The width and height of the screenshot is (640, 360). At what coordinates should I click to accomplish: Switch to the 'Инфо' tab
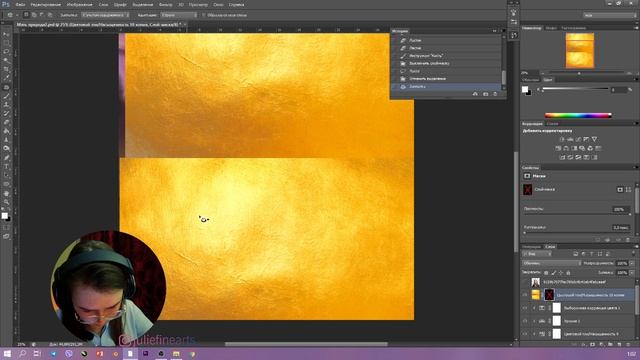click(x=551, y=28)
